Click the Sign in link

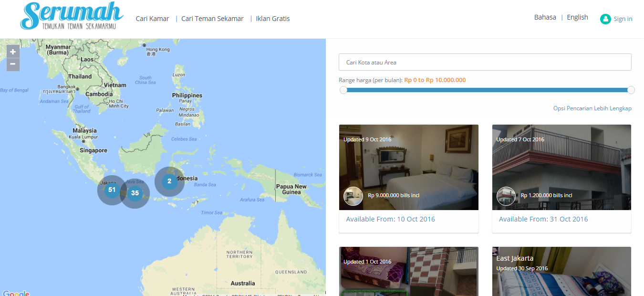(623, 19)
